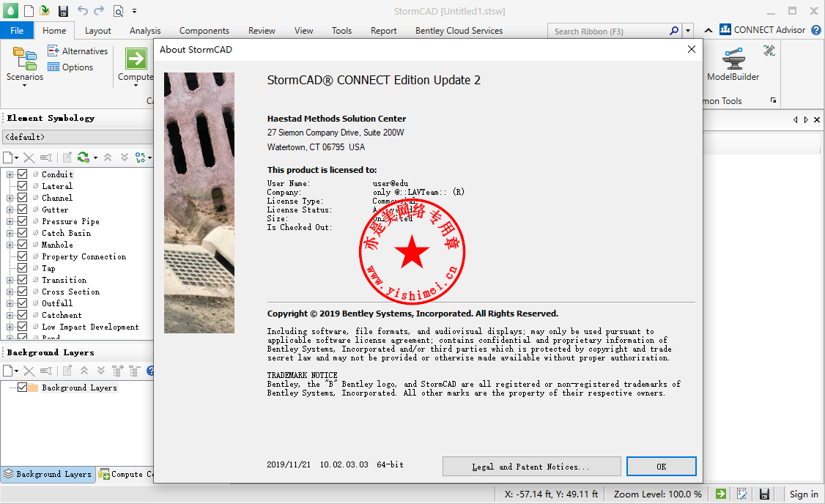The width and height of the screenshot is (825, 504).
Task: Redo the last undone action
Action: (x=99, y=10)
